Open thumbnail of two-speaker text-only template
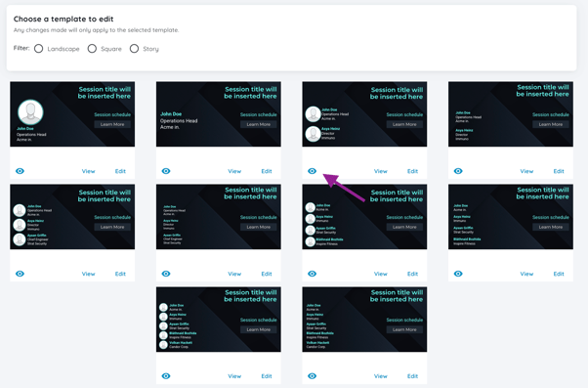 (511, 114)
